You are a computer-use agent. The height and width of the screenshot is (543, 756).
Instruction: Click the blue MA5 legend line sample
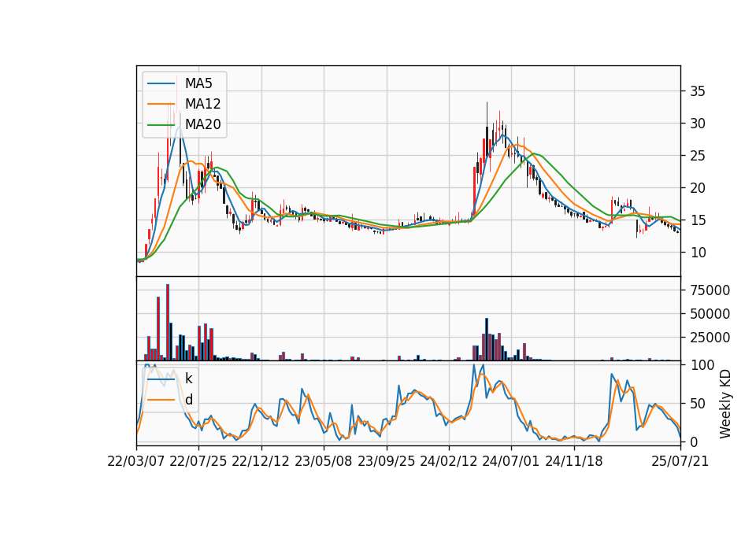coord(161,83)
